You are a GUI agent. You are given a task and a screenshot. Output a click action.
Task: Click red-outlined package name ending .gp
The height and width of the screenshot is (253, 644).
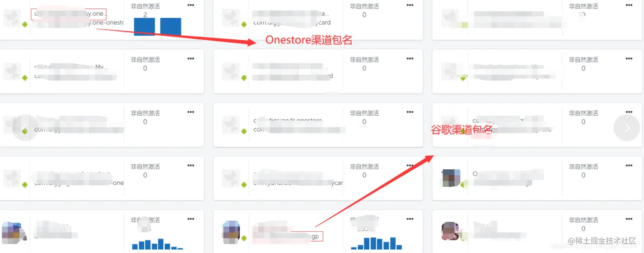coord(288,237)
